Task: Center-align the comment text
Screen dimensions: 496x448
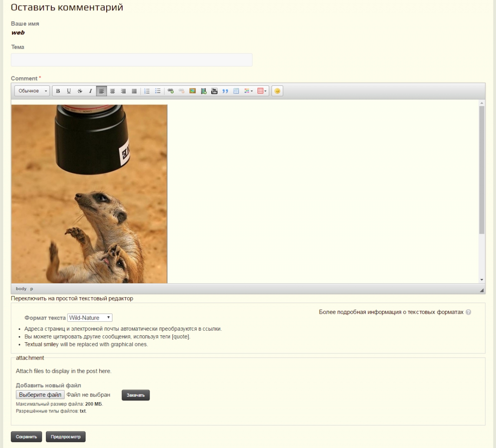Action: 112,91
